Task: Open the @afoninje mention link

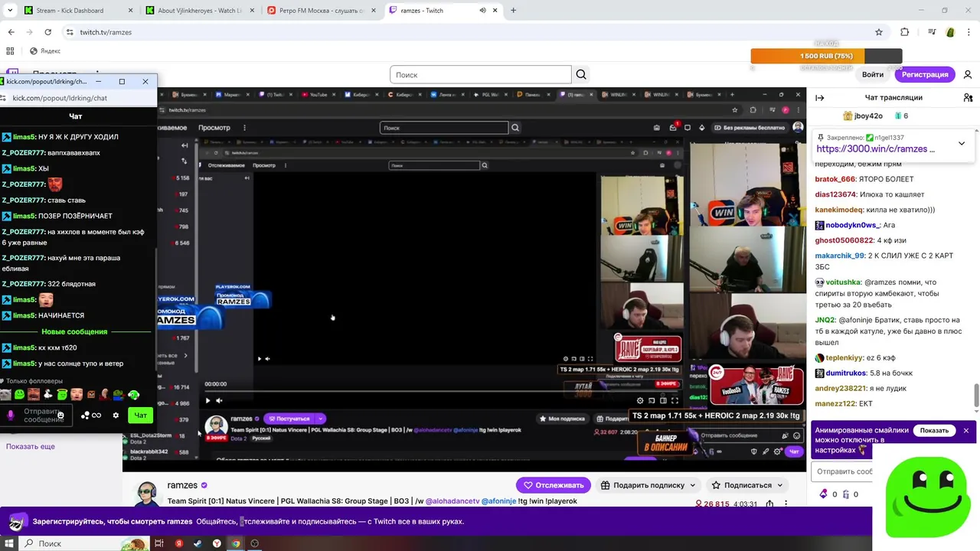Action: pyautogui.click(x=498, y=501)
